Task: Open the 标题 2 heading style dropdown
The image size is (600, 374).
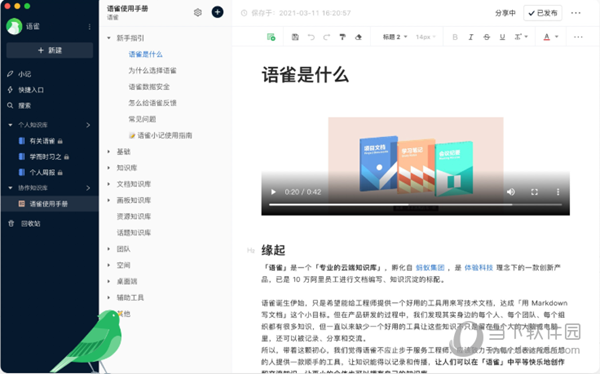Action: tap(395, 37)
